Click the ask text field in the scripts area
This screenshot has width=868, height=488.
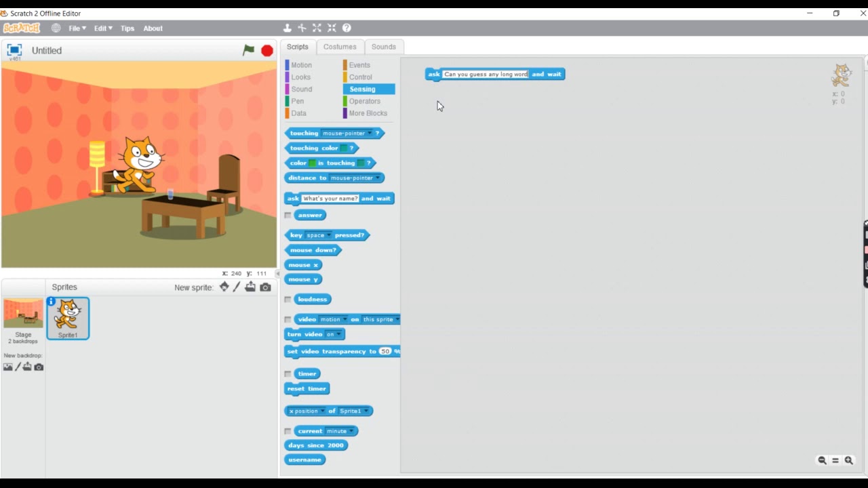486,74
